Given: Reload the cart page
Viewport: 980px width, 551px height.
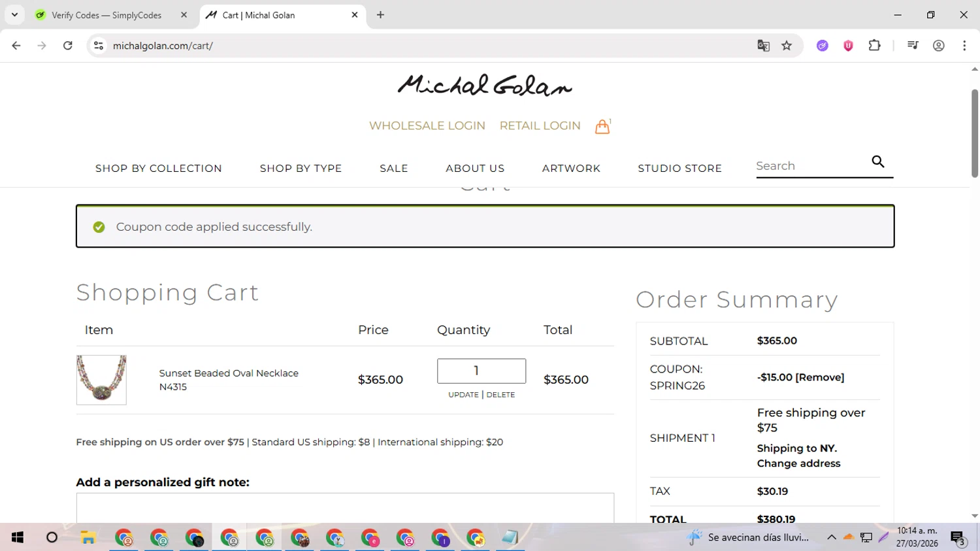Looking at the screenshot, I should [x=68, y=46].
